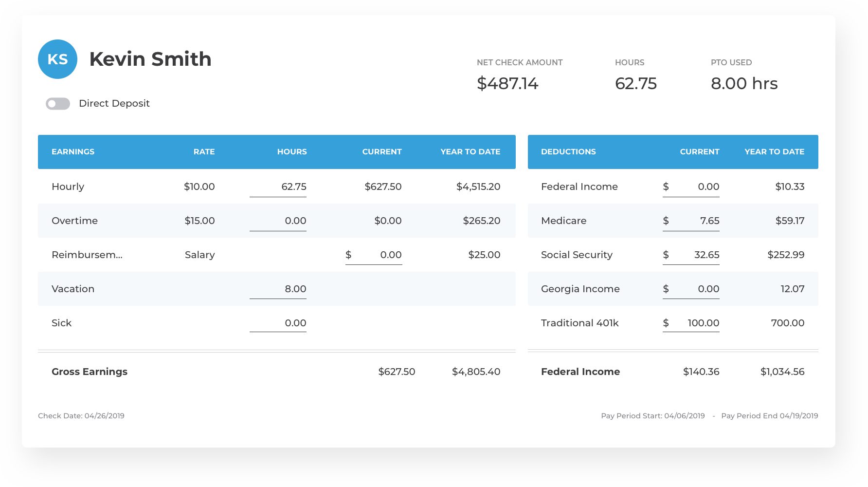Select the Sick hours input field
Screen dimensions: 868x487
278,323
